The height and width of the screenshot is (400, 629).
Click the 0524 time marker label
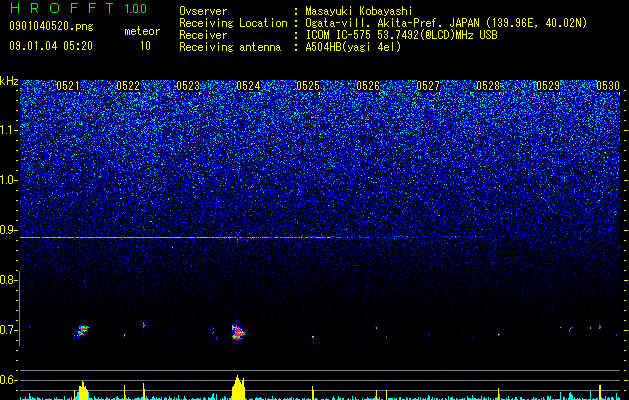point(248,86)
